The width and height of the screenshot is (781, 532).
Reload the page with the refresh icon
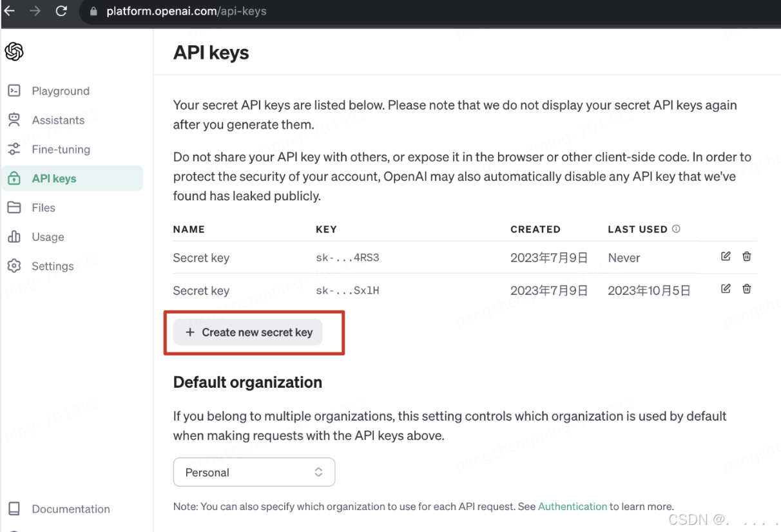[x=61, y=11]
